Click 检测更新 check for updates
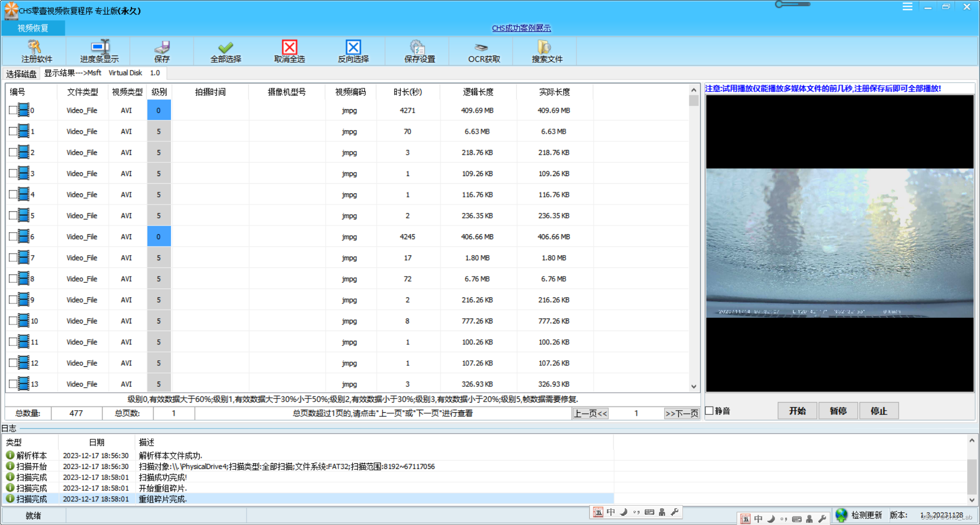This screenshot has width=980, height=525. [866, 515]
